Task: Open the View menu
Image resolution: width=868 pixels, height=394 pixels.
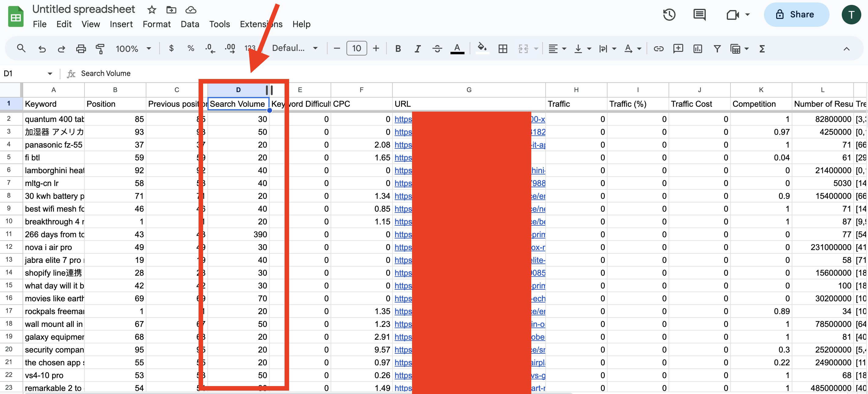Action: 91,24
